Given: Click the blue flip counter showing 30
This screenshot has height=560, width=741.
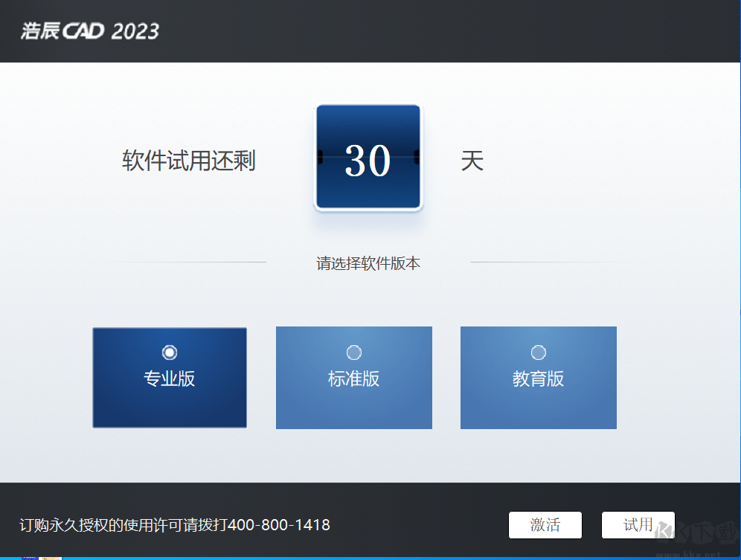Looking at the screenshot, I should [x=368, y=157].
